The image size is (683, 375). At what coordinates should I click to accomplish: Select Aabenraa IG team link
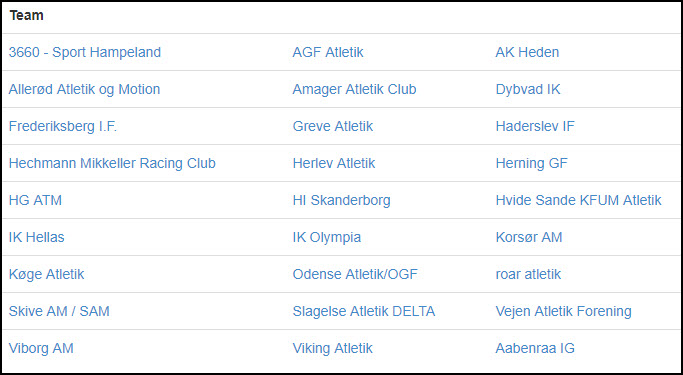coord(535,348)
